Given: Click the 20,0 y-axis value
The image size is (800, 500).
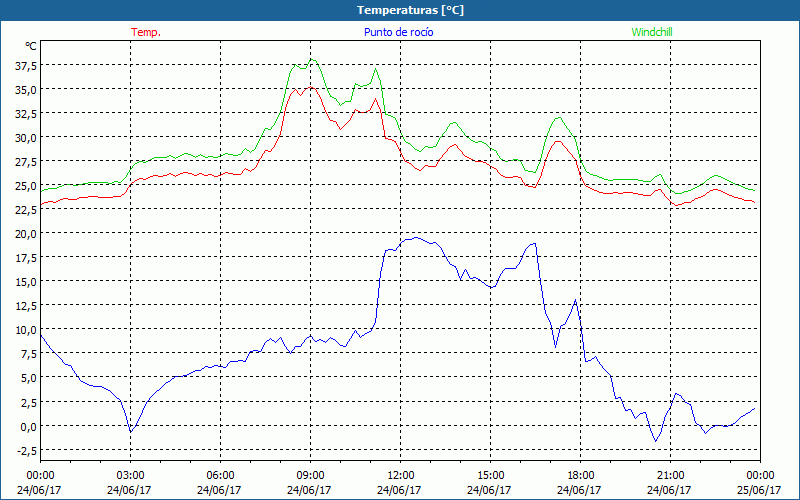Looking at the screenshot, I should 26,233.
